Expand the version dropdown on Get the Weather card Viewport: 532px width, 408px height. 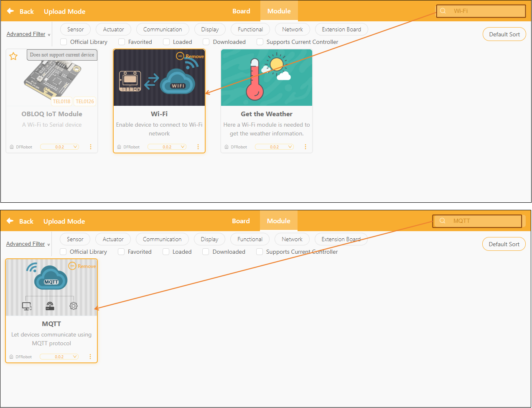tap(275, 147)
